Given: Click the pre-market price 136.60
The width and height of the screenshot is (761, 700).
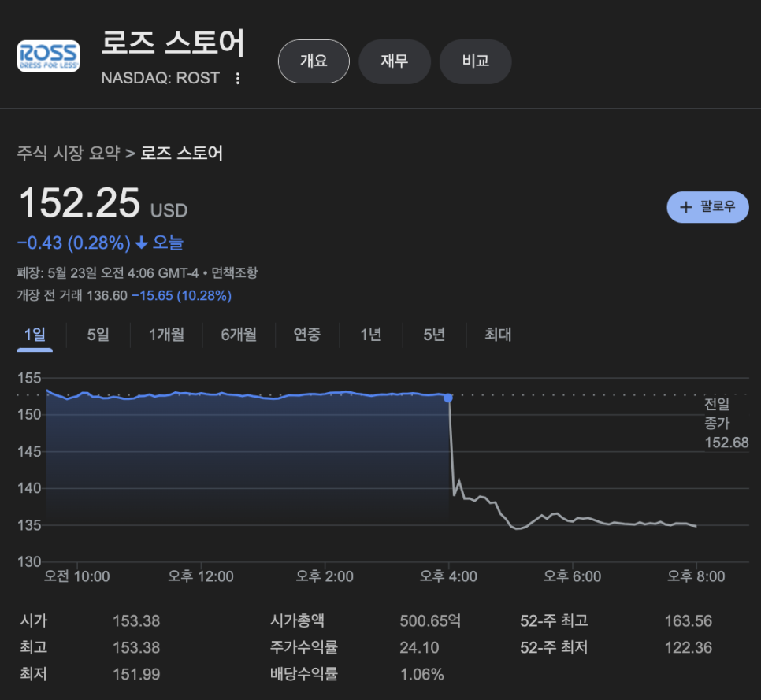Looking at the screenshot, I should pyautogui.click(x=107, y=295).
